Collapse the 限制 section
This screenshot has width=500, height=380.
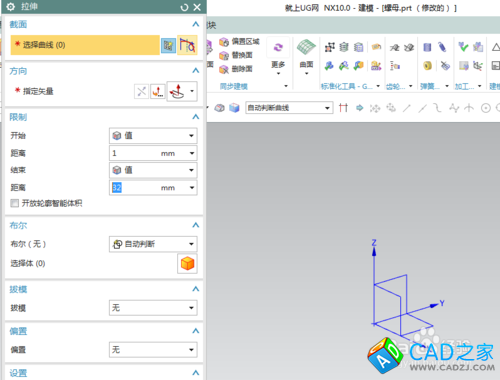(x=196, y=117)
